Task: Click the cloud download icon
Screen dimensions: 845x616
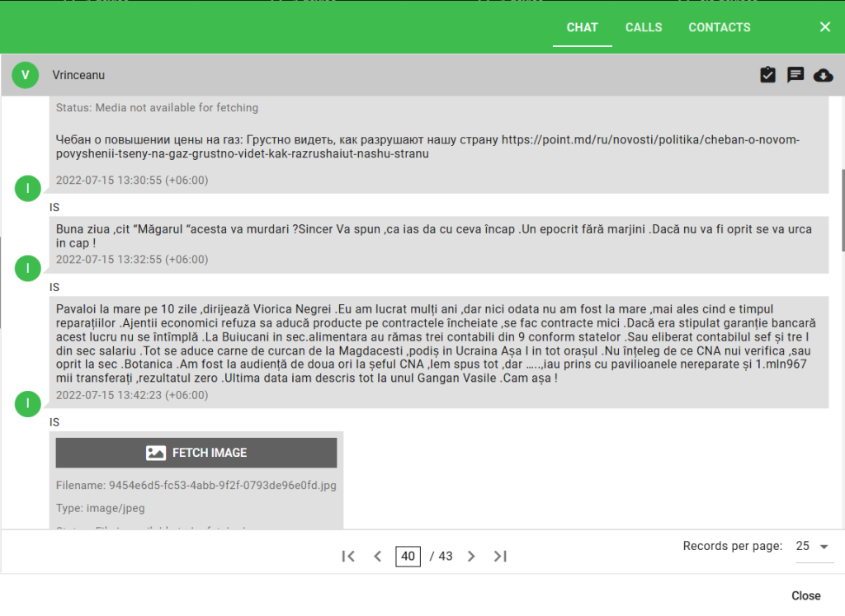Action: click(x=823, y=75)
